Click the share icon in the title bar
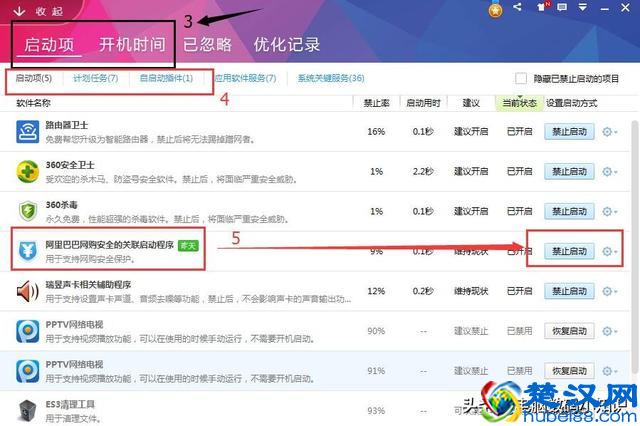640x426 pixels. (x=518, y=7)
